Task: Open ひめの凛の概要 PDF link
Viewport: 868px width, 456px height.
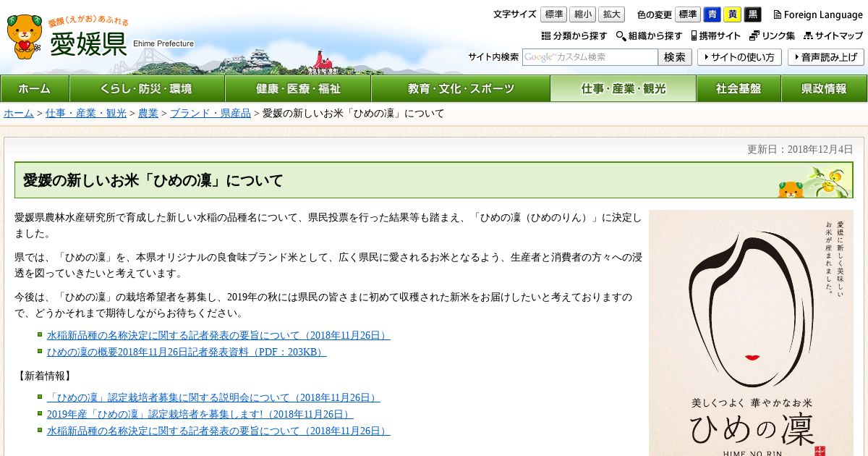Action: (x=187, y=352)
